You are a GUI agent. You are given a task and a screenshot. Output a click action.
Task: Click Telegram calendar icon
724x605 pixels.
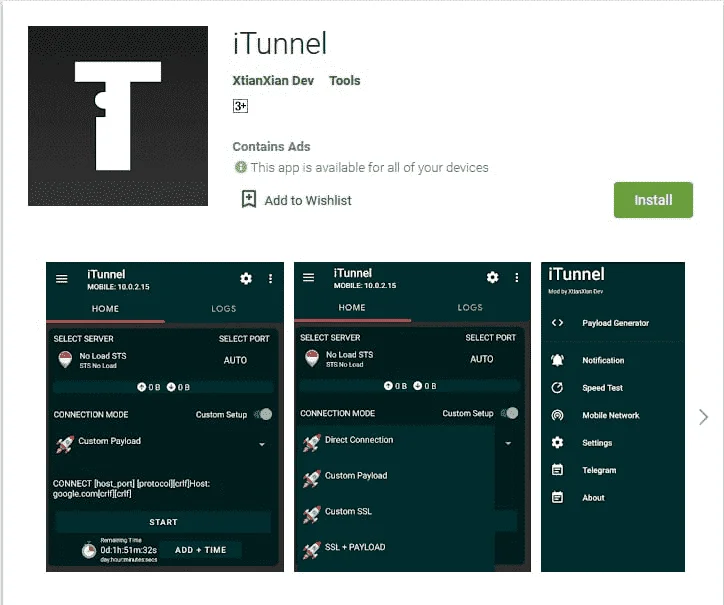557,470
